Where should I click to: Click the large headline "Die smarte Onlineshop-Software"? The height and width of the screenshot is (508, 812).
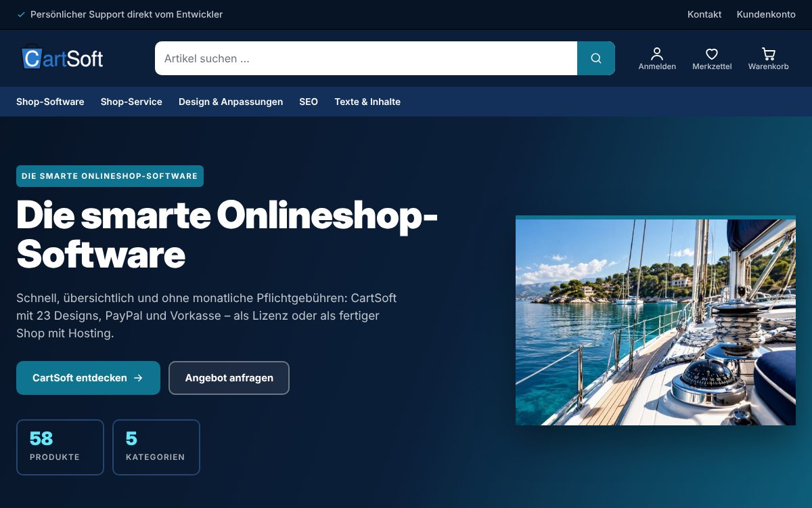[x=227, y=235]
